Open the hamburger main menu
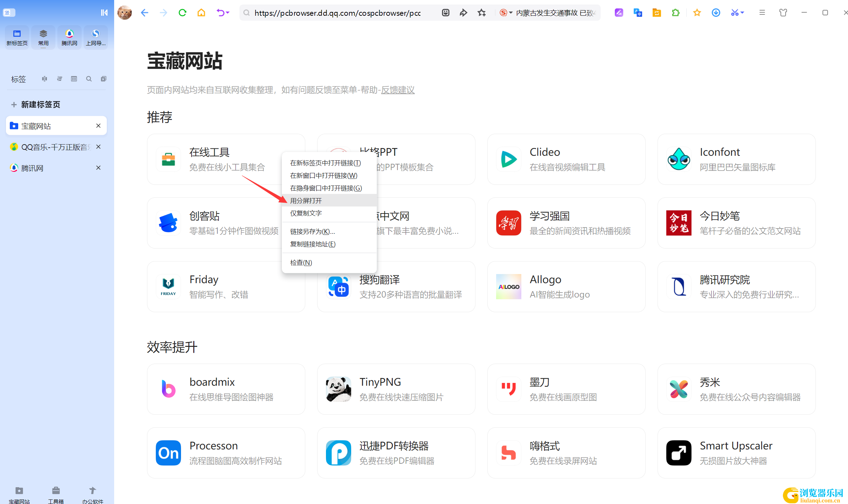Viewport: 848px width, 504px height. tap(762, 13)
